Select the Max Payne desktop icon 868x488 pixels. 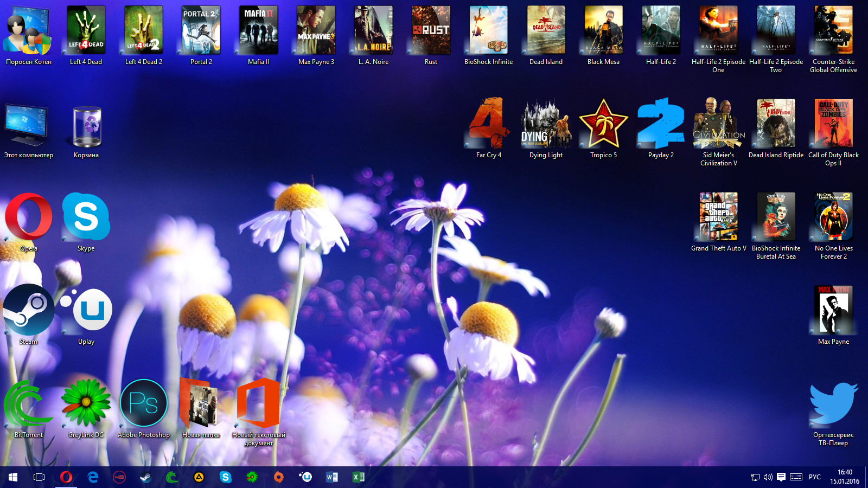point(833,310)
